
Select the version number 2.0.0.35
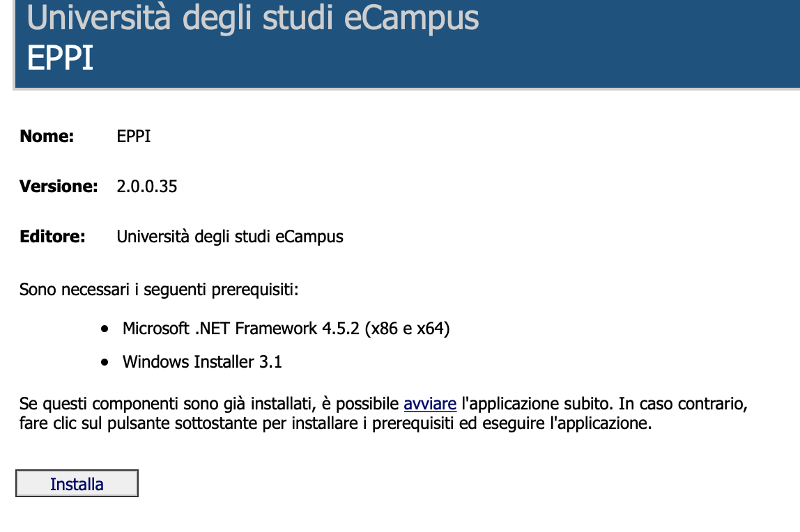pyautogui.click(x=147, y=187)
